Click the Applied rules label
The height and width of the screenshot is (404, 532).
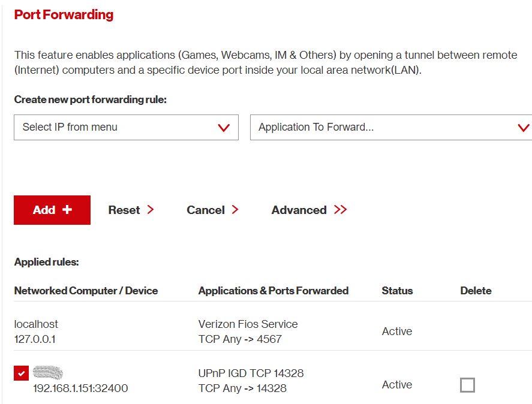[x=46, y=262]
